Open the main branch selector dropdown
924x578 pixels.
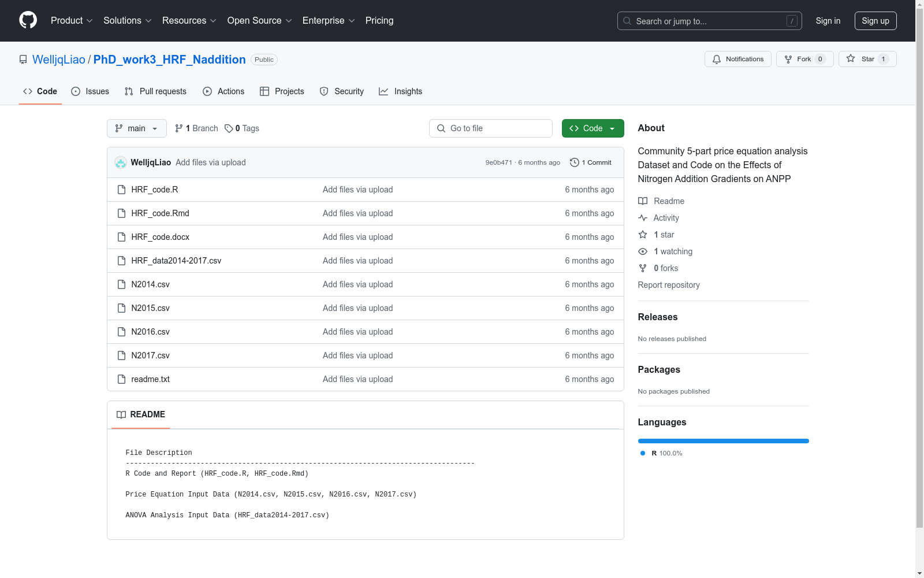click(x=137, y=128)
